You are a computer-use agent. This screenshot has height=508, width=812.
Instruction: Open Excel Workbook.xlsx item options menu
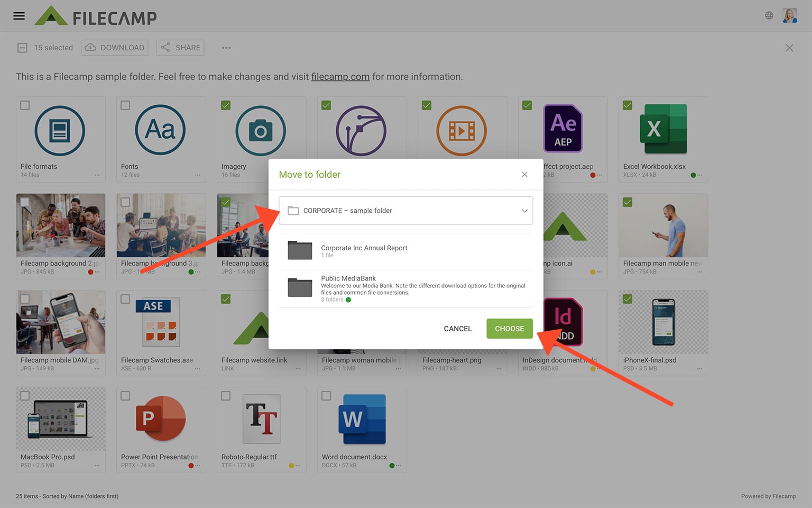click(700, 175)
